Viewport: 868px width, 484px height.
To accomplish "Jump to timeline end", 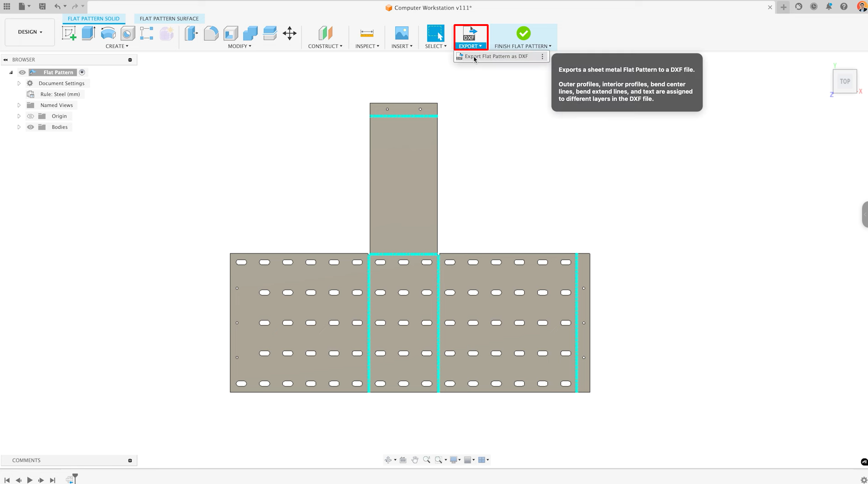I will click(x=52, y=480).
